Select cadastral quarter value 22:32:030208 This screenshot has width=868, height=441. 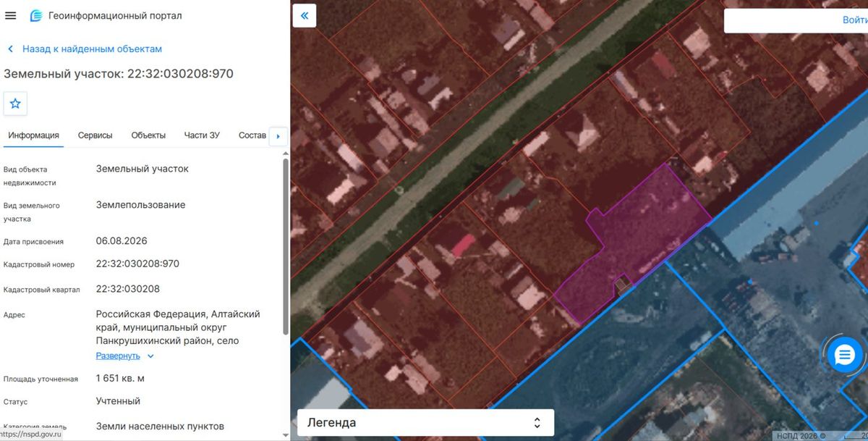tap(128, 289)
